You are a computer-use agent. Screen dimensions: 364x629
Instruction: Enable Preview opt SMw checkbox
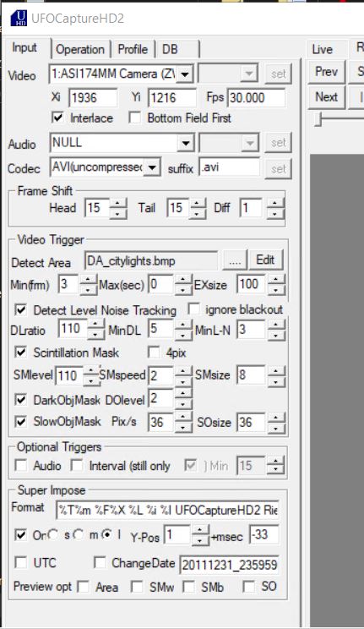137,587
